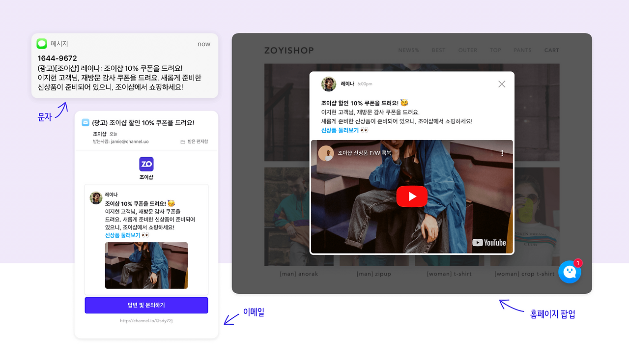
Task: Open 신상품 둘러보기 link in email
Action: [x=123, y=235]
